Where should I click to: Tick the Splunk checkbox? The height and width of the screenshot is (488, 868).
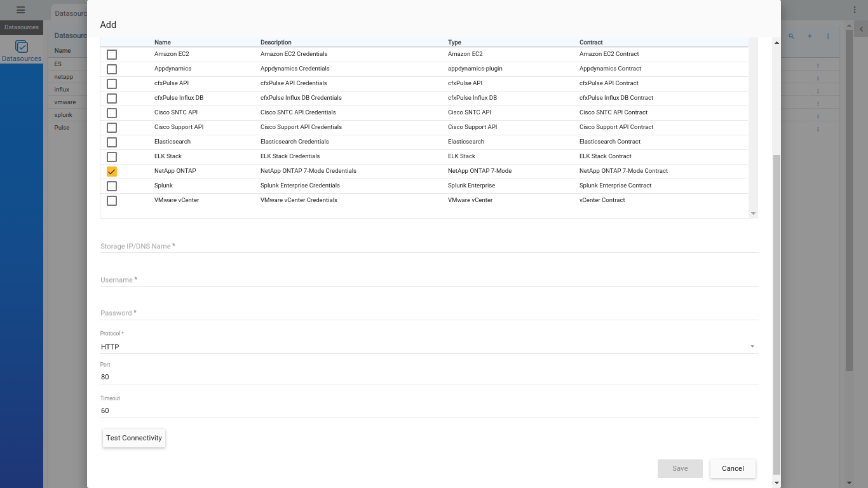tap(112, 186)
